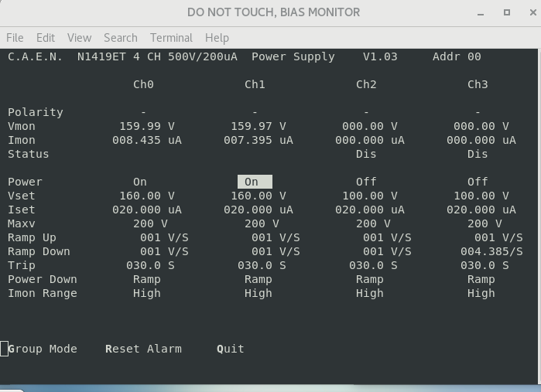Click the Ch3 Power Off value
This screenshot has height=392, width=541.
pos(478,182)
